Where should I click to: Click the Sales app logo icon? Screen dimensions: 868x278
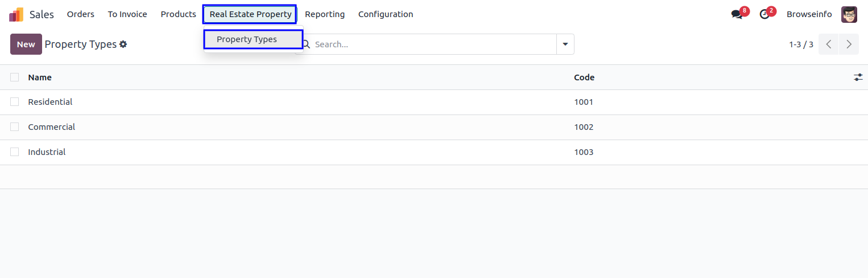(x=16, y=14)
